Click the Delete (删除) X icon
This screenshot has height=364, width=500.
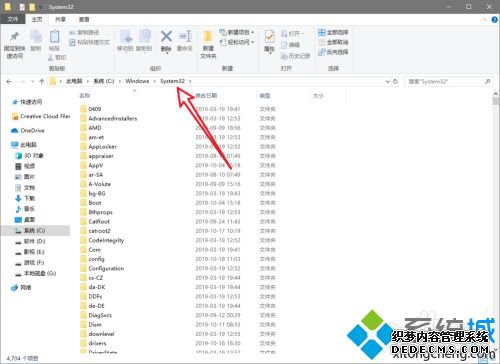pyautogui.click(x=166, y=36)
